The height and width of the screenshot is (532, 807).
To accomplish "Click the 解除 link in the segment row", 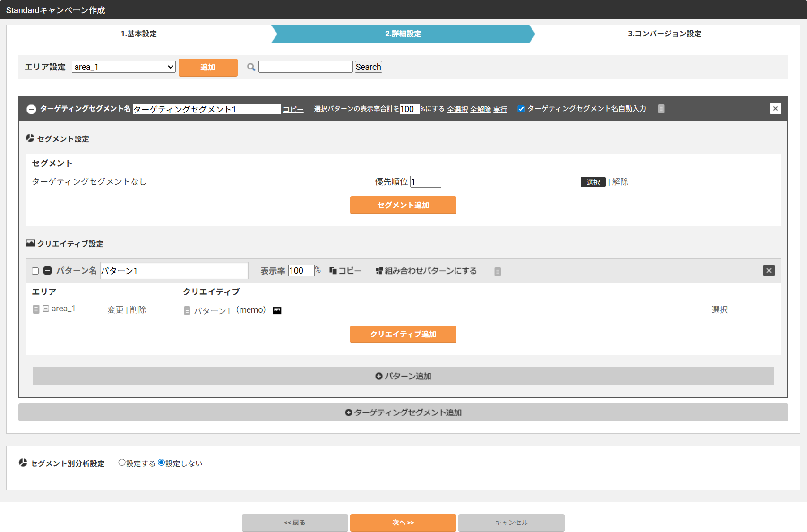I will (x=620, y=182).
